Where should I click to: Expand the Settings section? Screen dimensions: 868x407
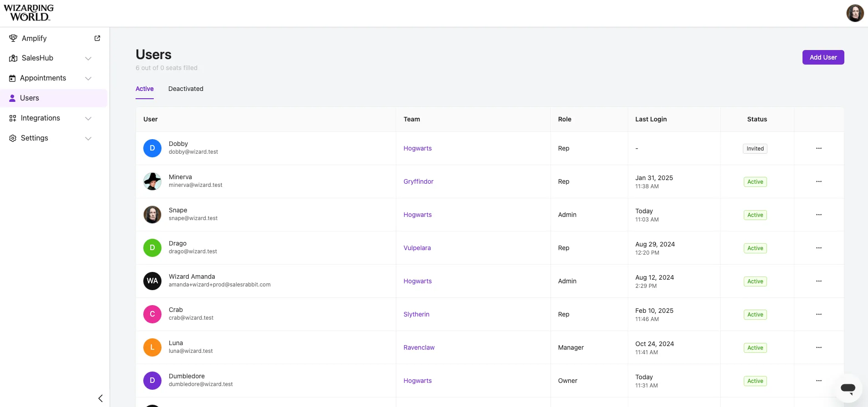tap(88, 138)
